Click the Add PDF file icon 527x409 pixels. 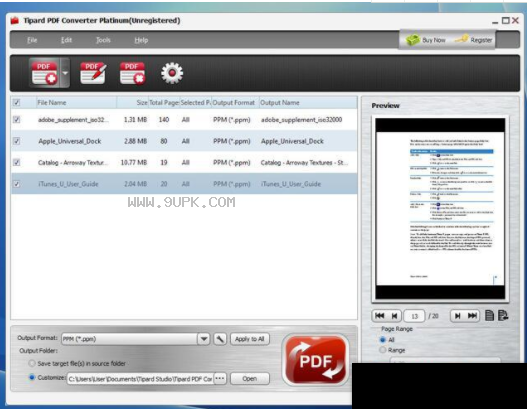point(44,73)
